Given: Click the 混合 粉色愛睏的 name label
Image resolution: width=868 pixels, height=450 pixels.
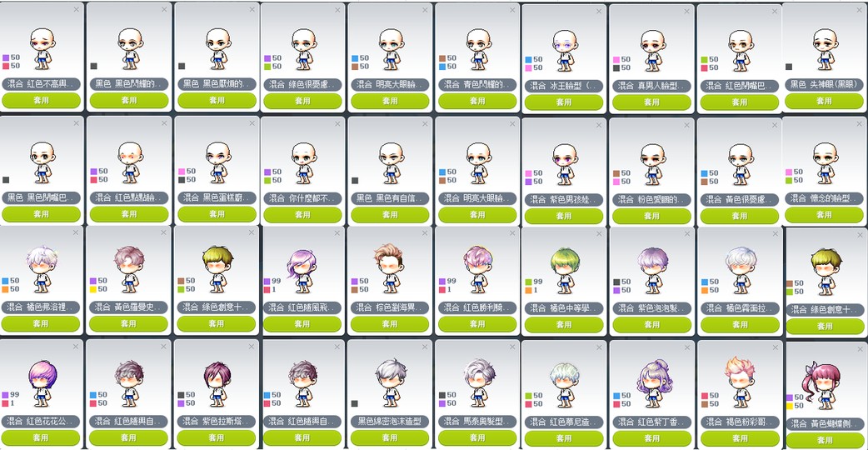Looking at the screenshot, I should 651,199.
